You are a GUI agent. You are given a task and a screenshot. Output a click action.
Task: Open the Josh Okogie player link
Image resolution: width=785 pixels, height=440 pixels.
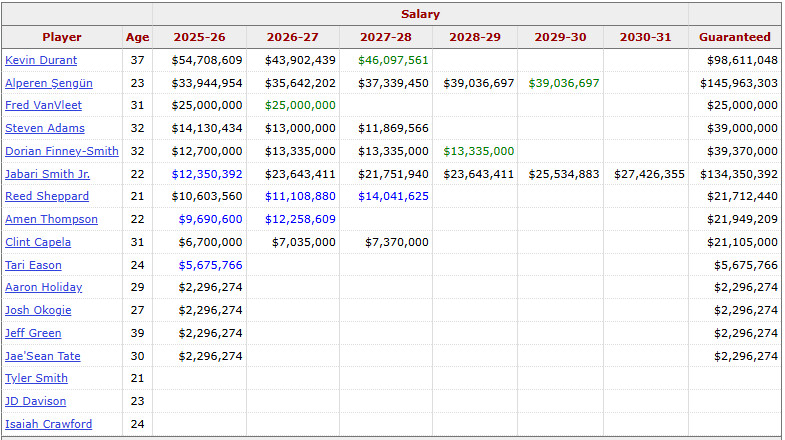(x=38, y=310)
